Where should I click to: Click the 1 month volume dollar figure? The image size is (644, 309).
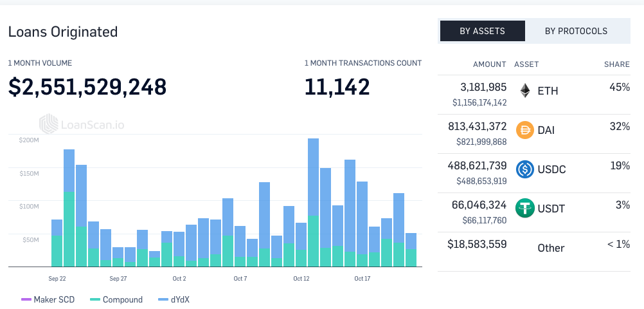point(87,87)
